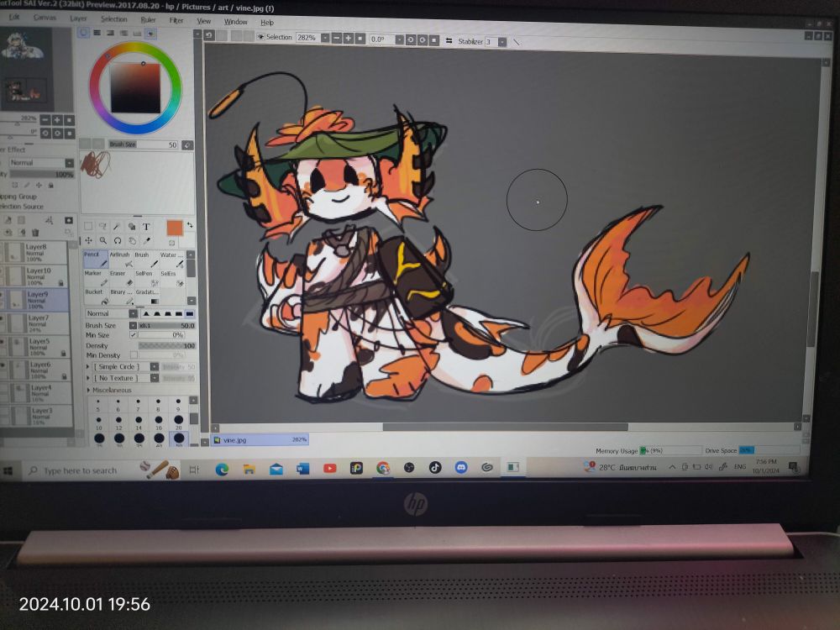The height and width of the screenshot is (630, 840).
Task: Open the Simple Circle shape dropdown
Action: (x=155, y=367)
